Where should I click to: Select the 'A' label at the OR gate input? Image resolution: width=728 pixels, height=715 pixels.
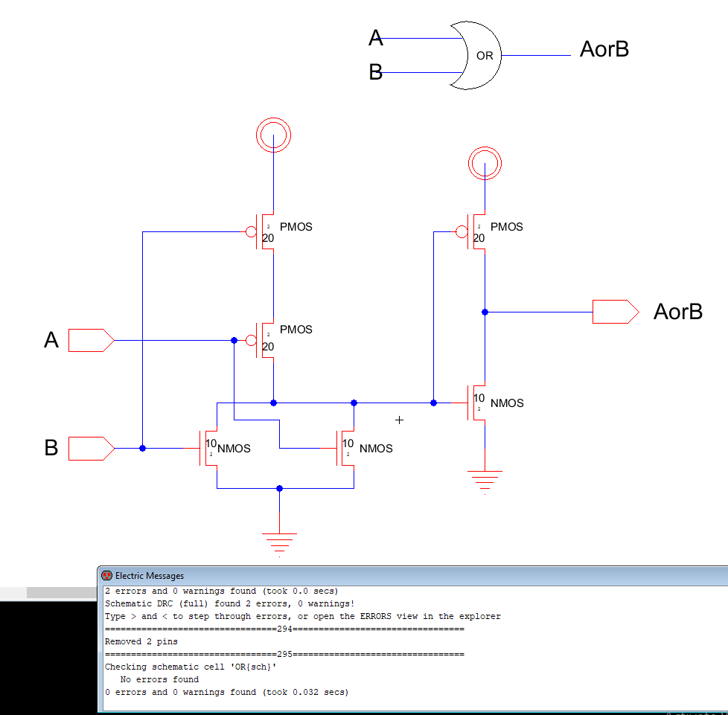376,38
